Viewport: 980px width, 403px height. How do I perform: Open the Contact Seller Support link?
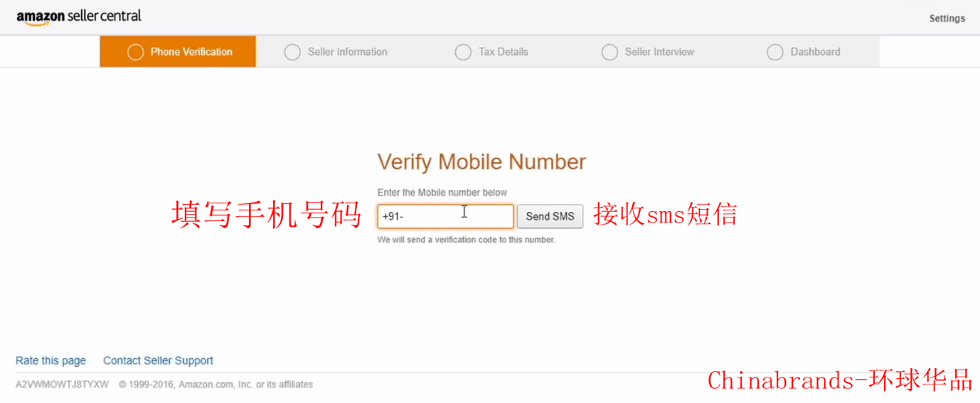pos(158,360)
